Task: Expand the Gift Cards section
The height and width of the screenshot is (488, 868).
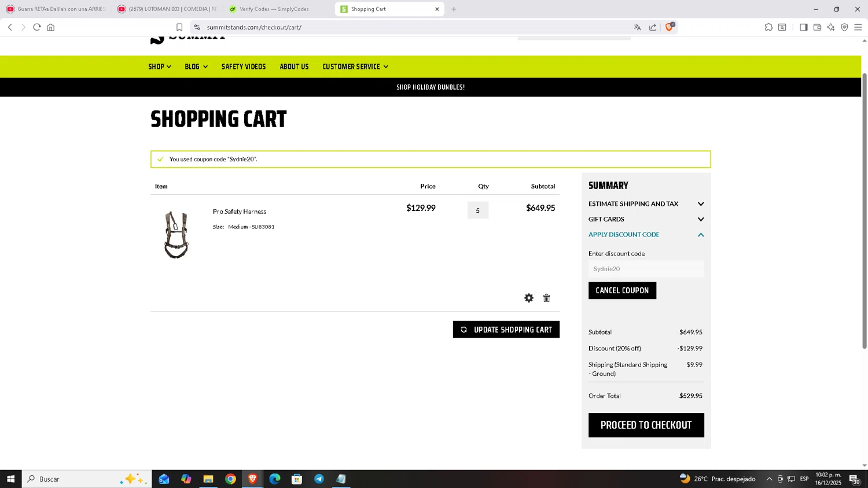Action: pyautogui.click(x=646, y=219)
